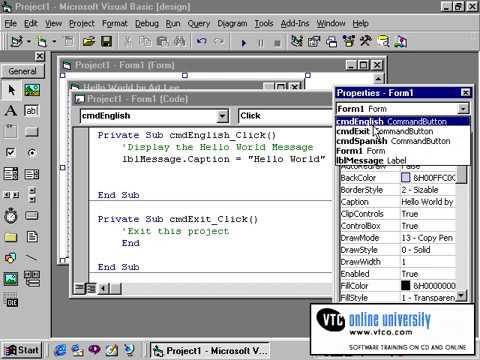Open the Object Browser toolbar icon
Screen dimensions: 480x360
tap(349, 42)
